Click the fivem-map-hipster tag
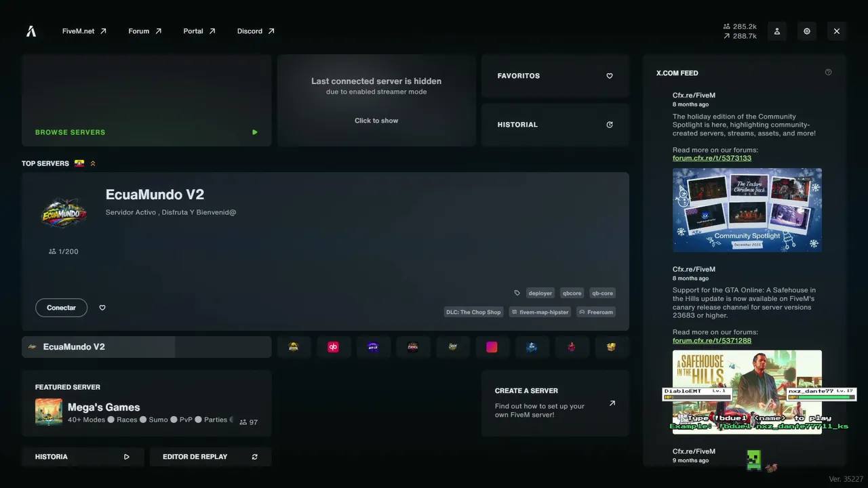The image size is (868, 488). tap(540, 312)
